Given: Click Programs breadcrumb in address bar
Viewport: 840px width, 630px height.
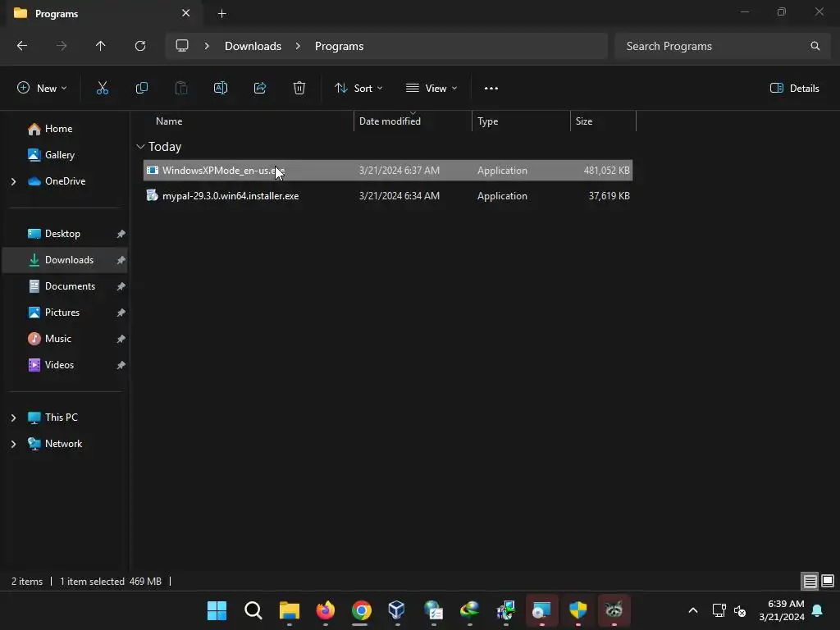Looking at the screenshot, I should [339, 46].
